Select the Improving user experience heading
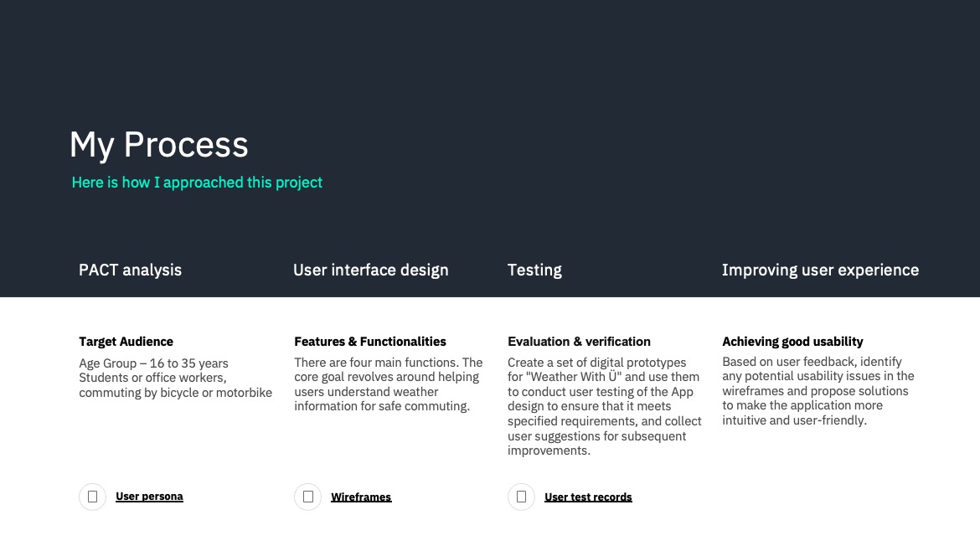Screen dimensions: 980x551 click(821, 270)
